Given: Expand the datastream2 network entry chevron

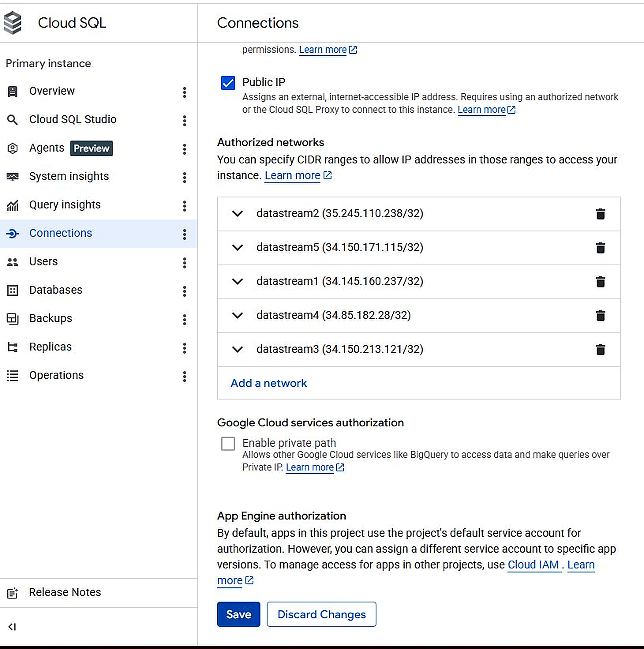Looking at the screenshot, I should 238,214.
